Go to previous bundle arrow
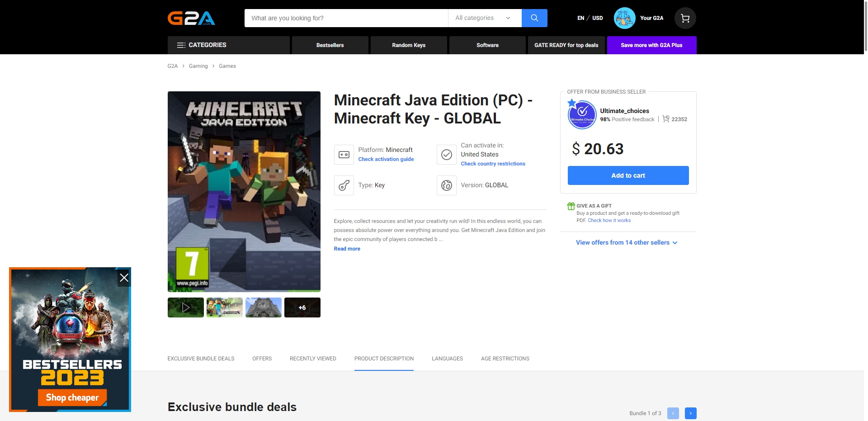The width and height of the screenshot is (868, 421). coord(673,413)
